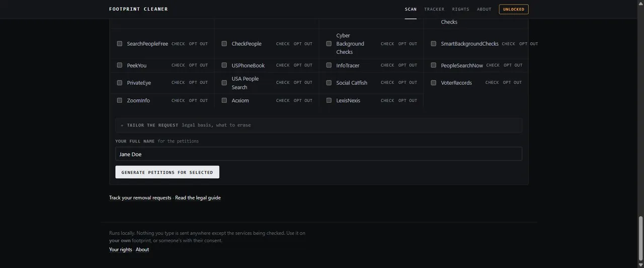Click OPT OUT for ZoomInfo
This screenshot has width=644, height=268.
tap(198, 100)
